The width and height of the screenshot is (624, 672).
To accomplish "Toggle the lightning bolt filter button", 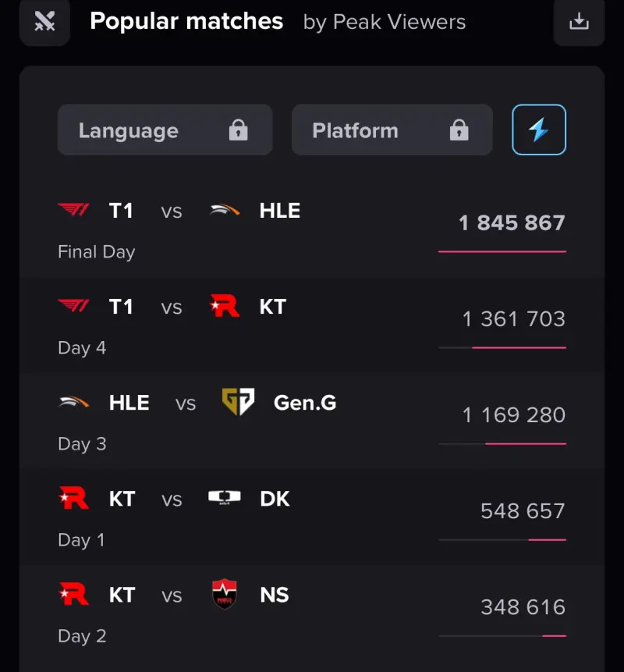I will [539, 130].
